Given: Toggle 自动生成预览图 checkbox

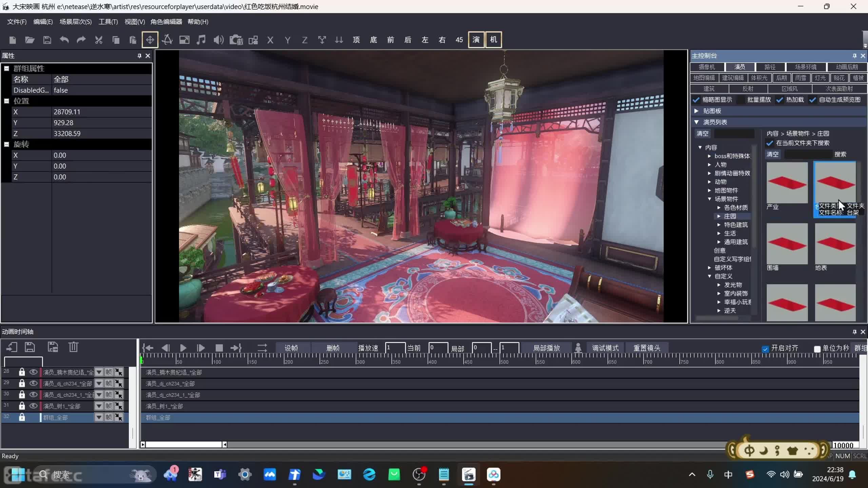Looking at the screenshot, I should click(812, 100).
